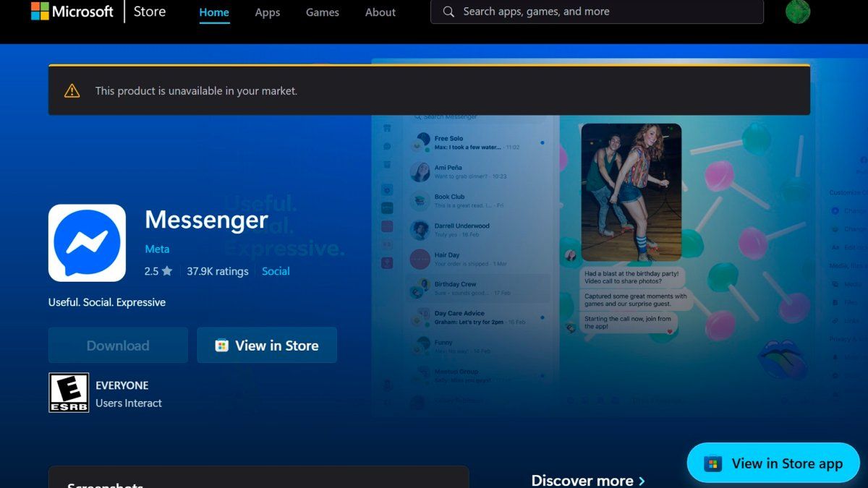This screenshot has width=868, height=488.
Task: Click the Microsoft logo in the header
Action: pyautogui.click(x=72, y=12)
